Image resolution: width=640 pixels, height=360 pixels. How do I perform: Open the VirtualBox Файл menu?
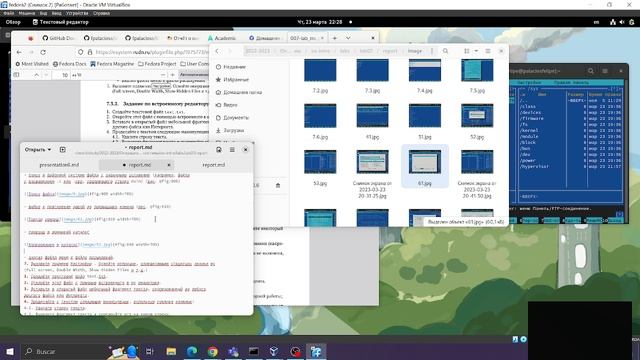9,13
